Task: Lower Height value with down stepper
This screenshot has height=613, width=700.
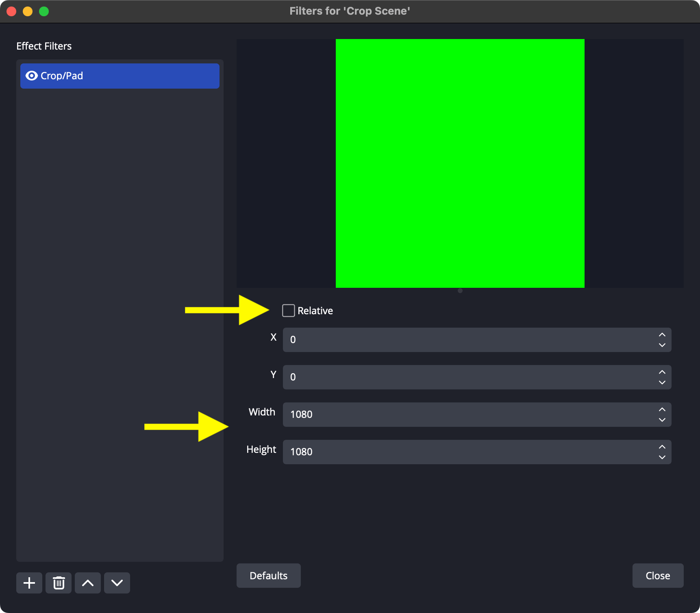Action: pyautogui.click(x=662, y=457)
